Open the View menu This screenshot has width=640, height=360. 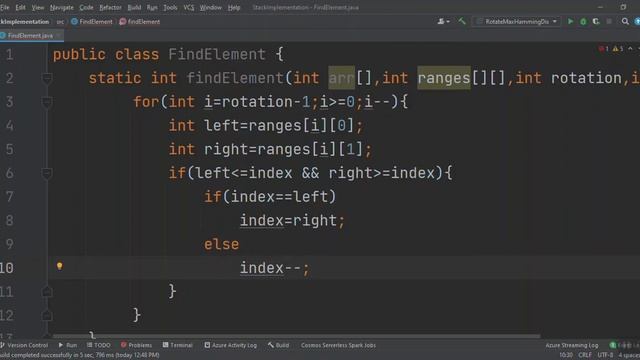pyautogui.click(x=38, y=7)
